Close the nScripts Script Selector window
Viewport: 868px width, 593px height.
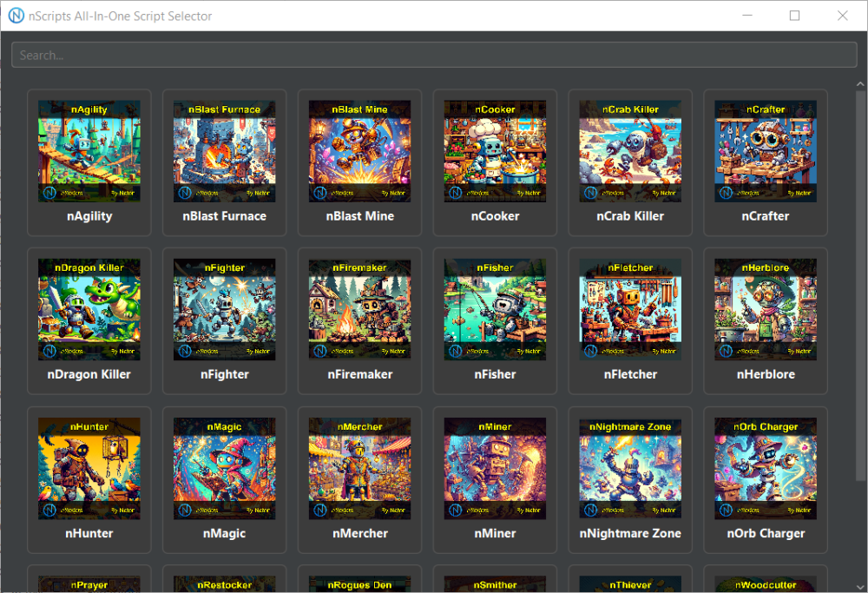(842, 16)
